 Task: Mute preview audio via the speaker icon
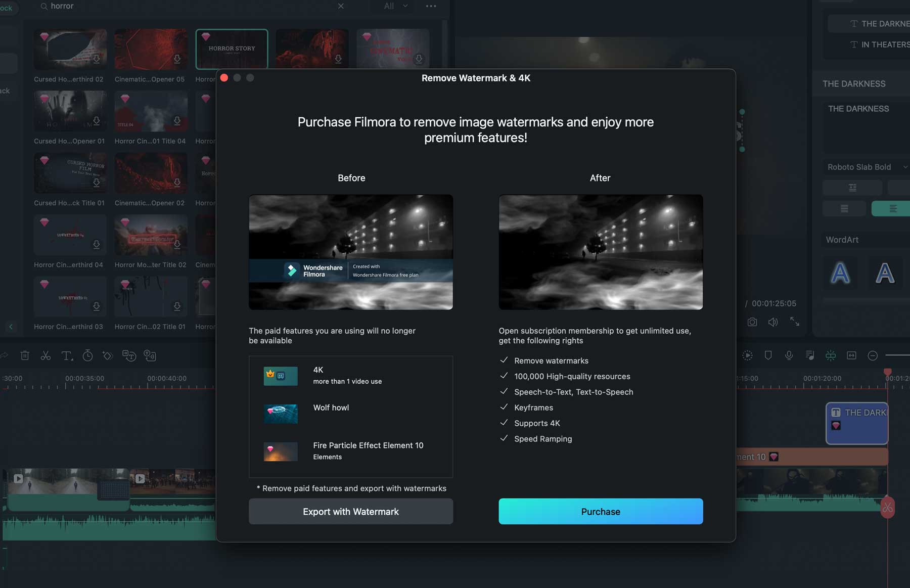tap(773, 322)
